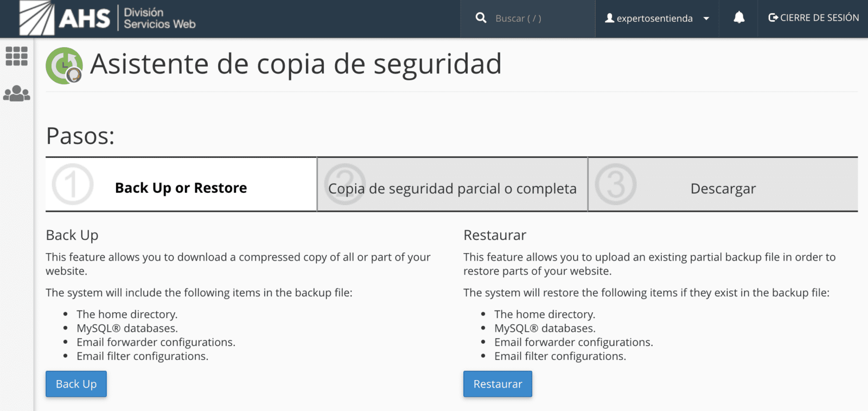Open the user manager people icon

(x=17, y=93)
